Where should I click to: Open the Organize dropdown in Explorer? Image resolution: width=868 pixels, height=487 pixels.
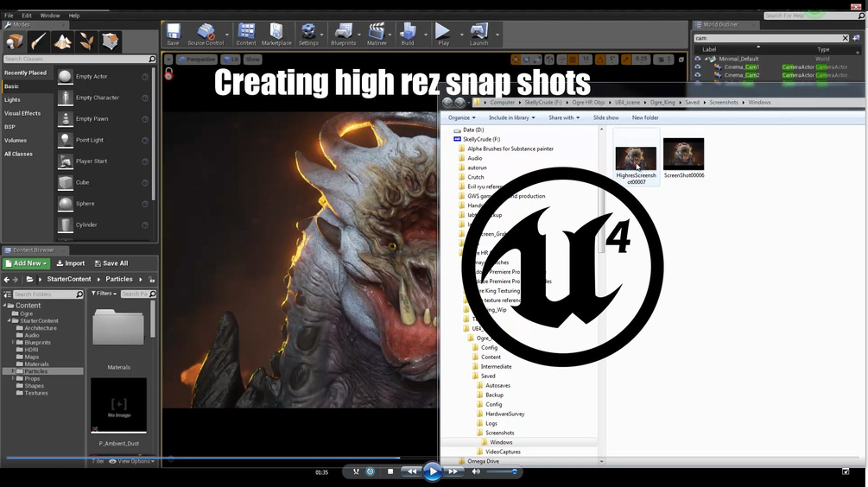(462, 118)
